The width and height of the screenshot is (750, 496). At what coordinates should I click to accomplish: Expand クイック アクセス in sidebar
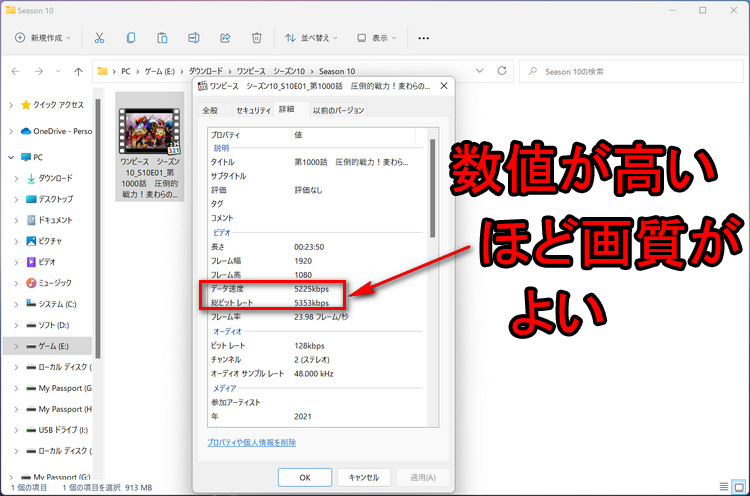tap(11, 105)
